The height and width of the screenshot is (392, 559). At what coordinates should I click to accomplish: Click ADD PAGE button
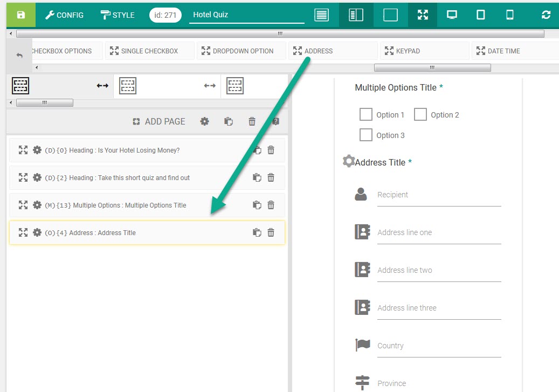pos(159,122)
